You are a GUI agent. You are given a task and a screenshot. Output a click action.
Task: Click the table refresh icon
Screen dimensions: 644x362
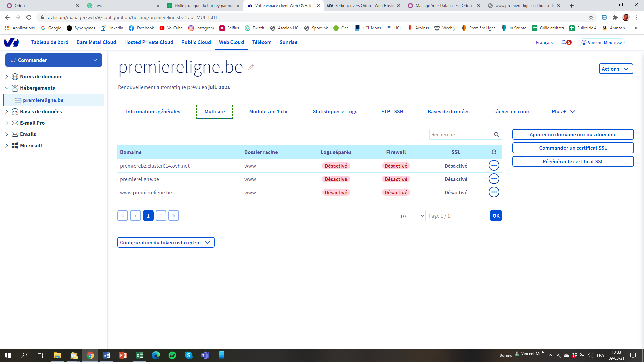pos(494,152)
